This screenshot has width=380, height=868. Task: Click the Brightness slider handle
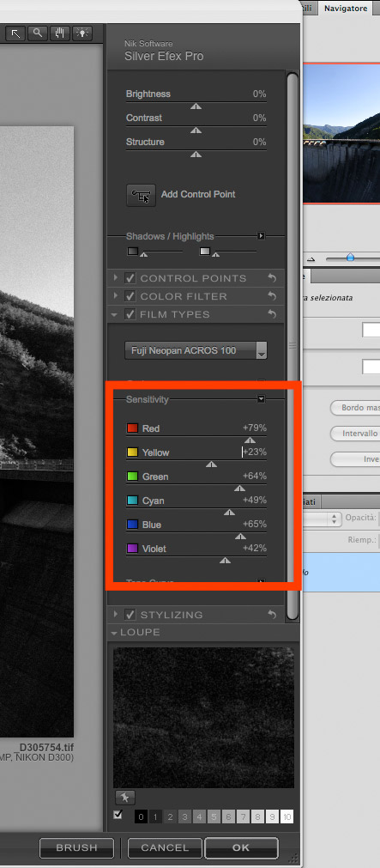click(x=196, y=106)
